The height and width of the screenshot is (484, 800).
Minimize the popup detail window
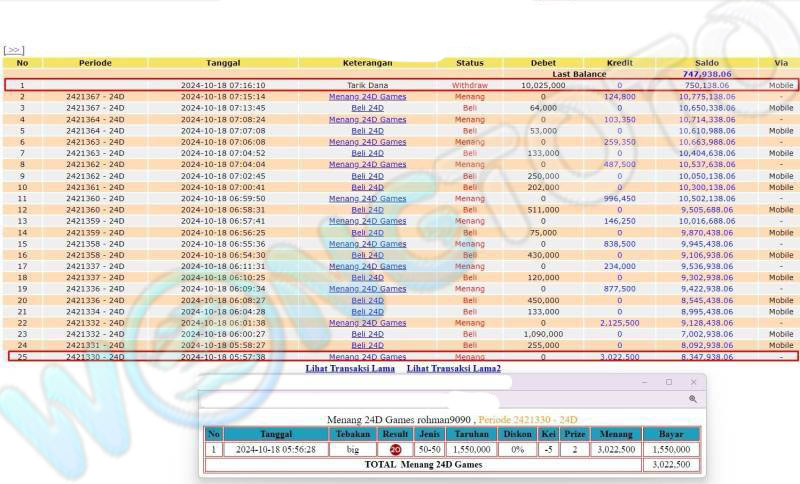point(645,382)
